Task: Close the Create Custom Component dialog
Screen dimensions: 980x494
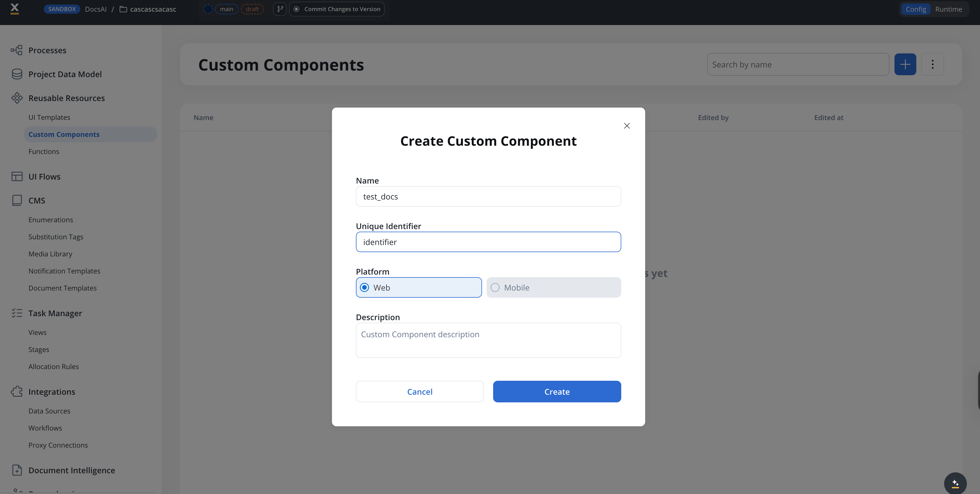Action: coord(627,126)
